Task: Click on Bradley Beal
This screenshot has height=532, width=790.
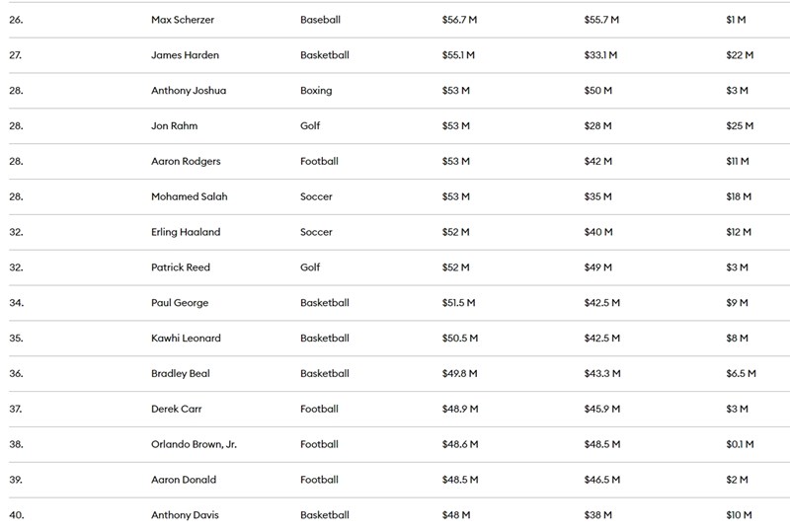Action: coord(181,374)
